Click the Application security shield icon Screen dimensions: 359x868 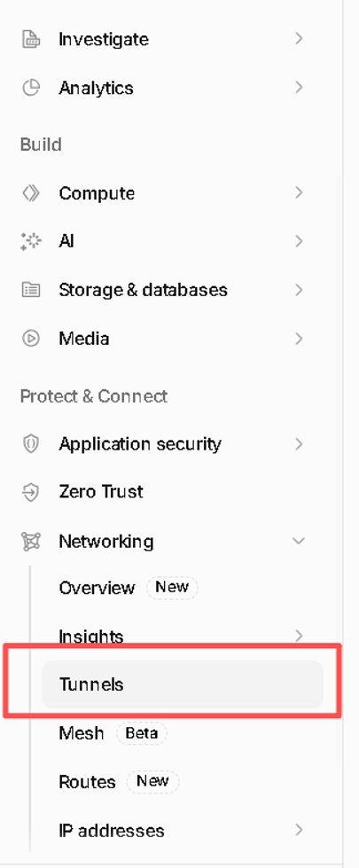[30, 444]
